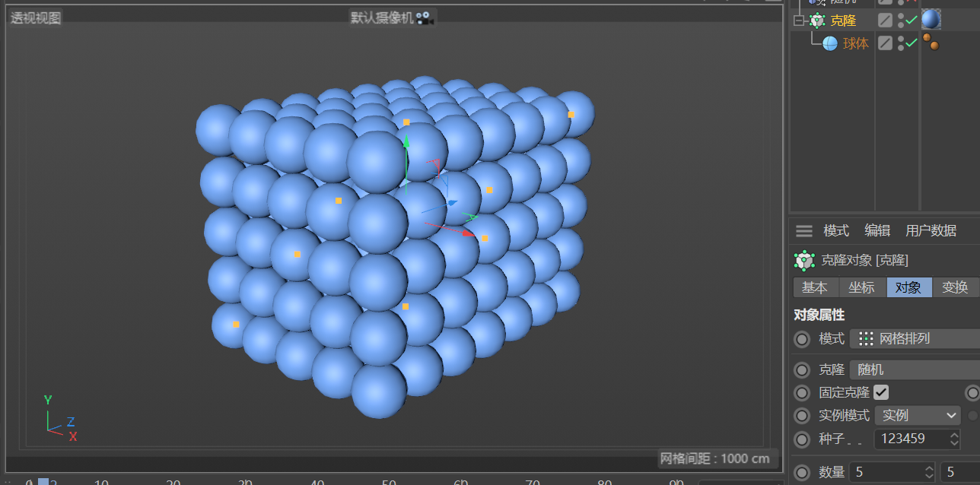Toggle the animation dot beside 种子
Image resolution: width=980 pixels, height=485 pixels.
(x=802, y=439)
